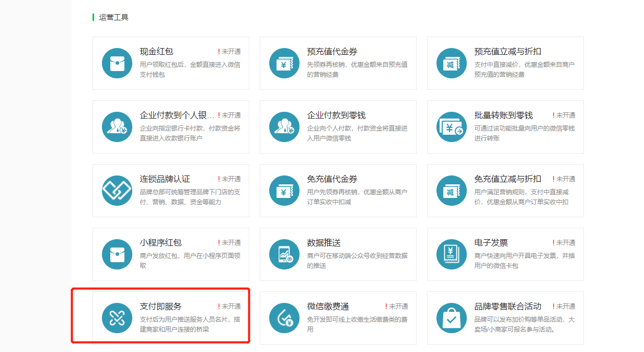Click the 运营工具 section heading
The image size is (644, 352).
[113, 17]
